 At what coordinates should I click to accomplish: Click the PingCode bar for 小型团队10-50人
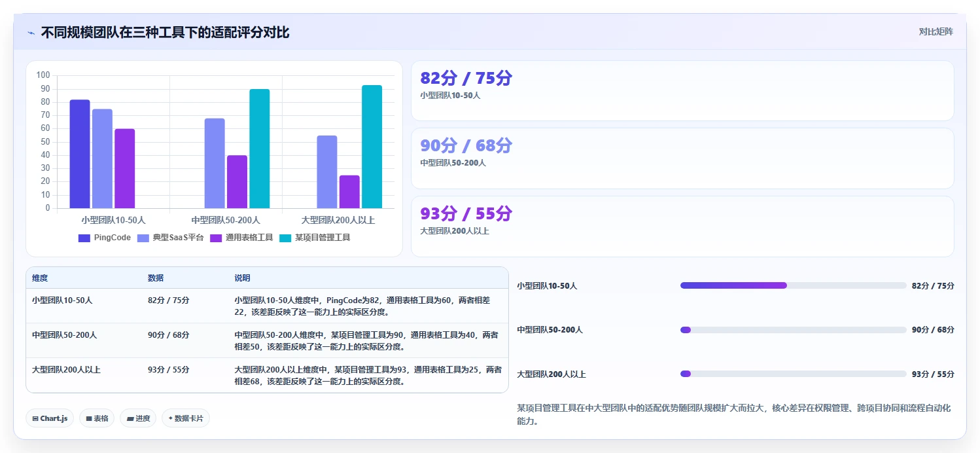pos(80,154)
